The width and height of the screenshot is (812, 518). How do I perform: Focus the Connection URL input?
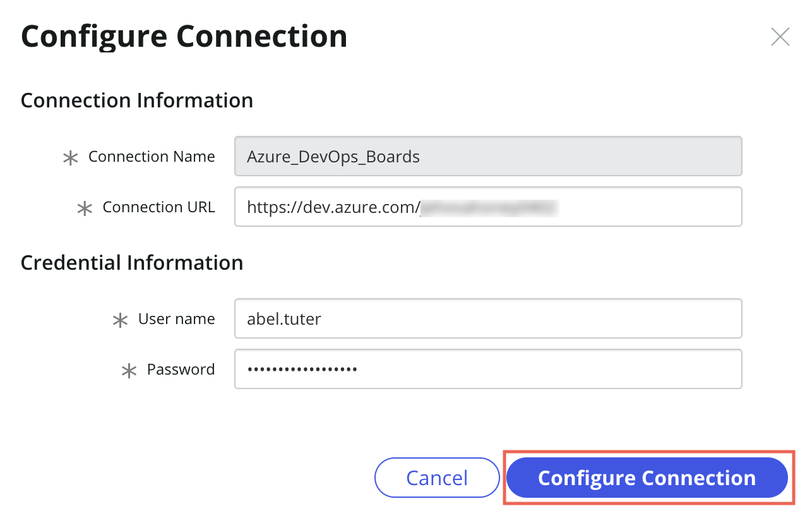click(488, 207)
